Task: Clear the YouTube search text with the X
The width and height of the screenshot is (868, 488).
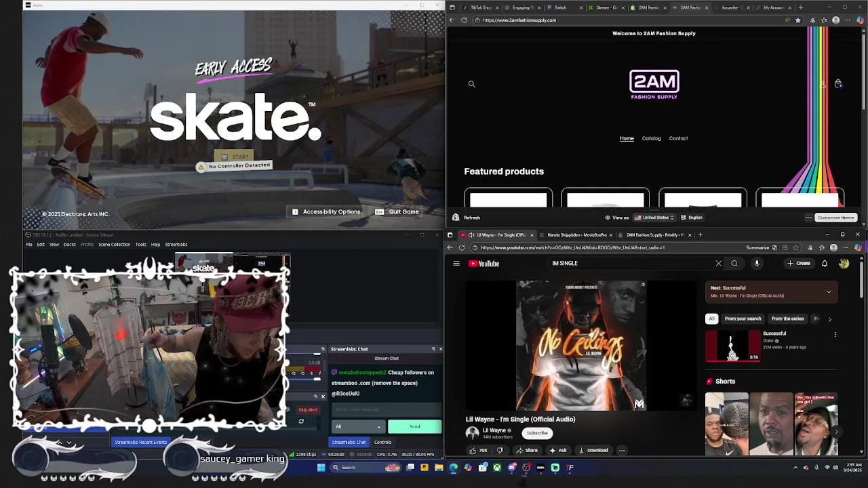Action: (719, 264)
